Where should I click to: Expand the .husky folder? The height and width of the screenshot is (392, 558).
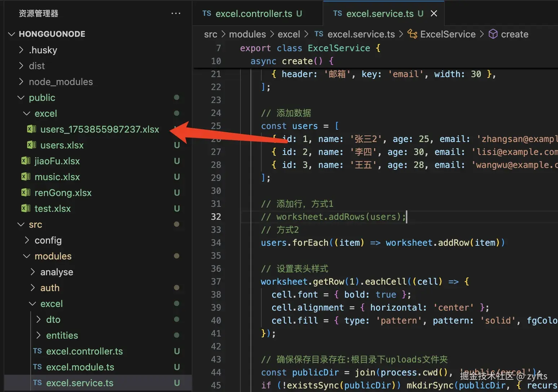tap(21, 50)
